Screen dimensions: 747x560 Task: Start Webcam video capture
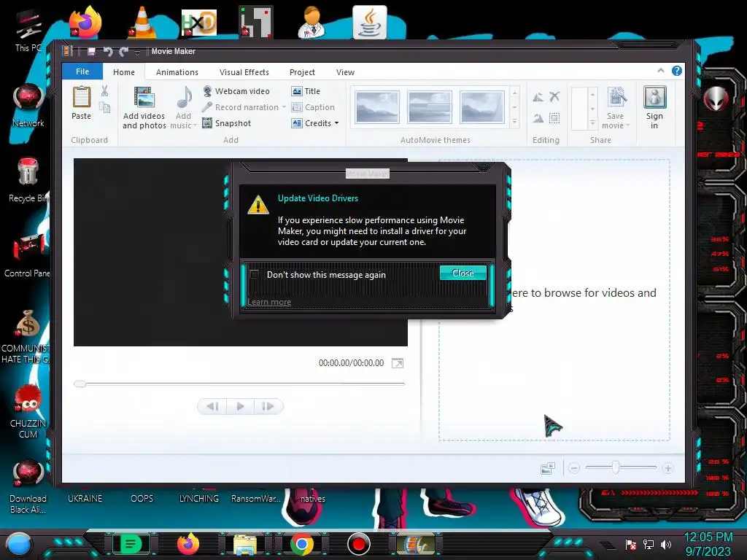(236, 91)
